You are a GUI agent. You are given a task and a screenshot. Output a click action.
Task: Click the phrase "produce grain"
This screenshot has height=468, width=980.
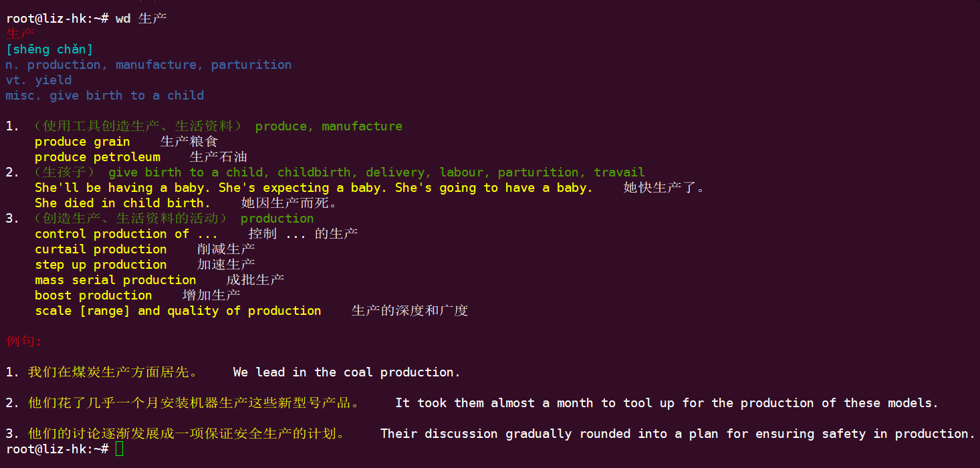82,142
